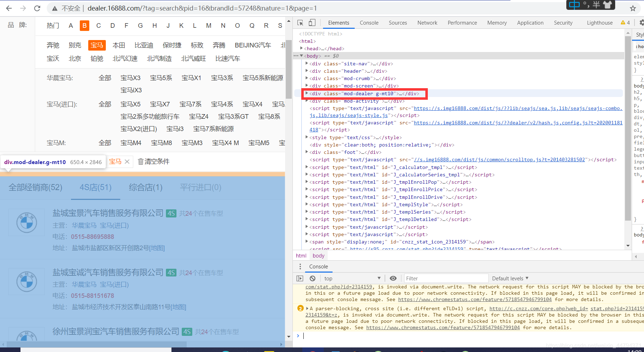Click 清空条件 trash icon to clear filters

point(141,162)
